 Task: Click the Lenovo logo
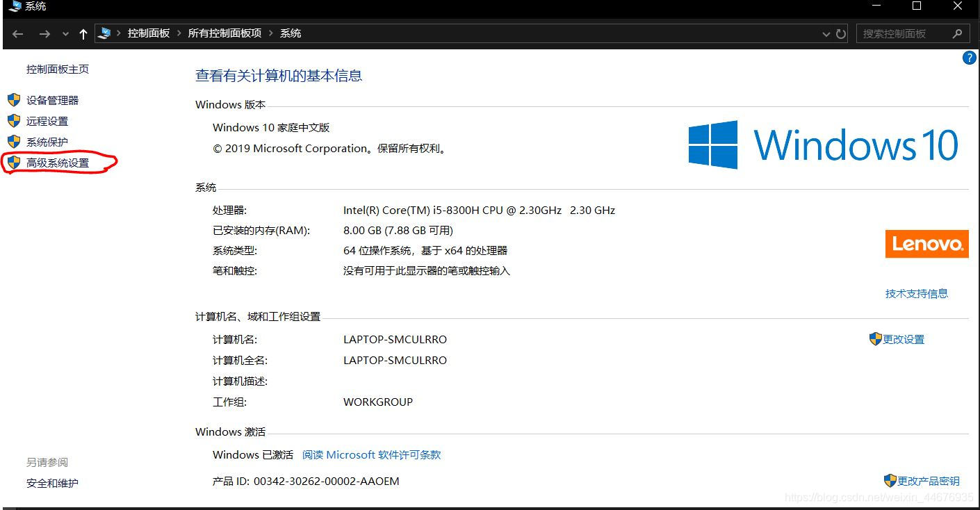click(926, 244)
